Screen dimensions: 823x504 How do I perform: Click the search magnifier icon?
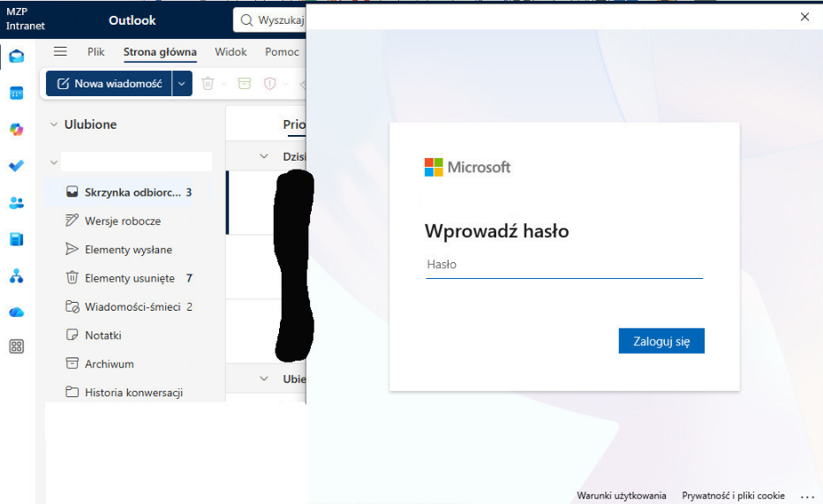coord(246,20)
